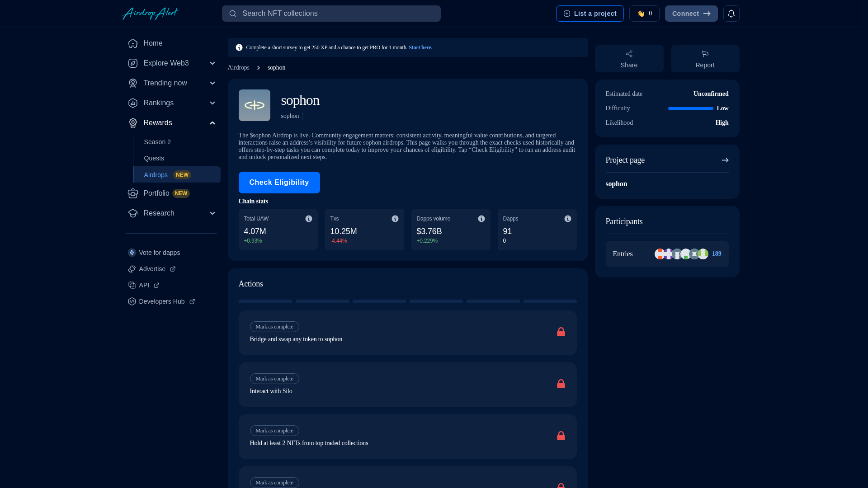Collapse the Rewards menu chevron
The width and height of the screenshot is (868, 488).
[x=212, y=123]
